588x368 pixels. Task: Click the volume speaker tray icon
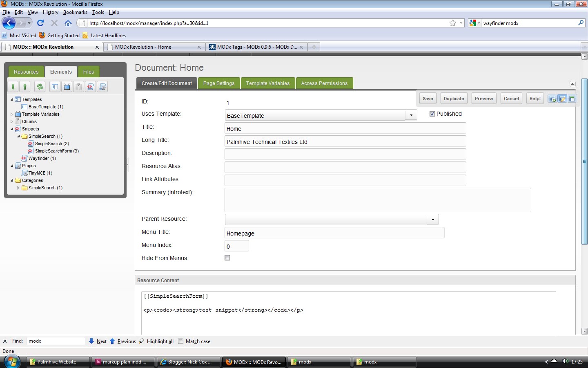[566, 361]
